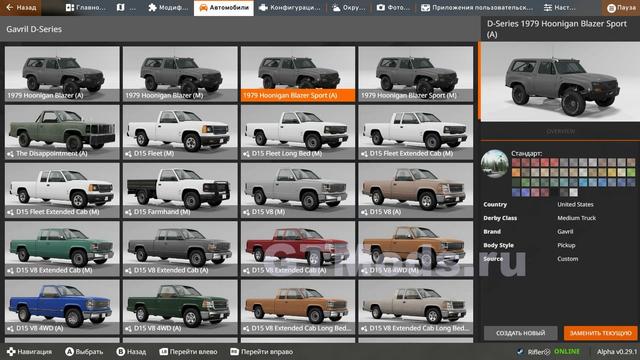The height and width of the screenshot is (360, 640).
Task: Open the Наст... settings tab
Action: click(560, 7)
